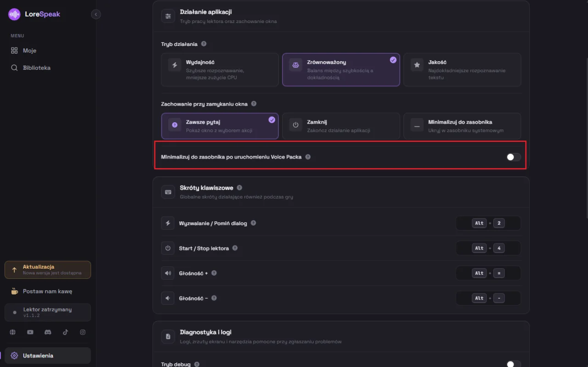This screenshot has width=588, height=367.
Task: Click the 'Lektor zatrzymany' status box
Action: point(48,312)
